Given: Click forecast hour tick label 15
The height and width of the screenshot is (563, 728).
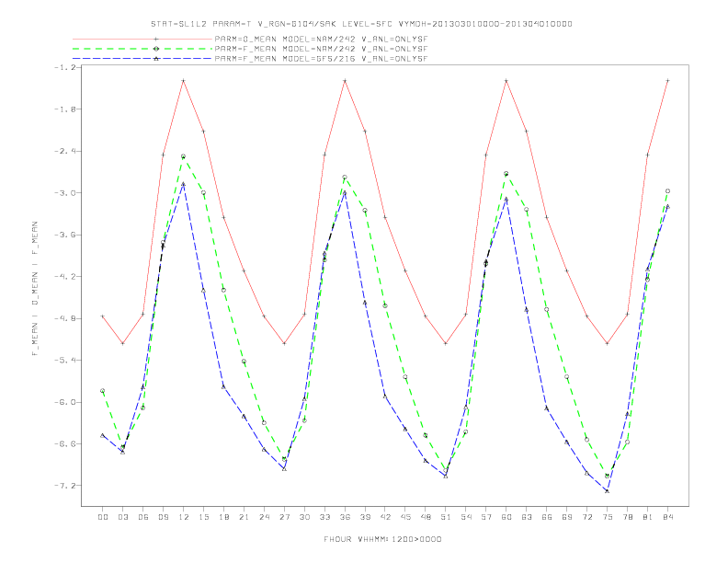Looking at the screenshot, I should (203, 517).
